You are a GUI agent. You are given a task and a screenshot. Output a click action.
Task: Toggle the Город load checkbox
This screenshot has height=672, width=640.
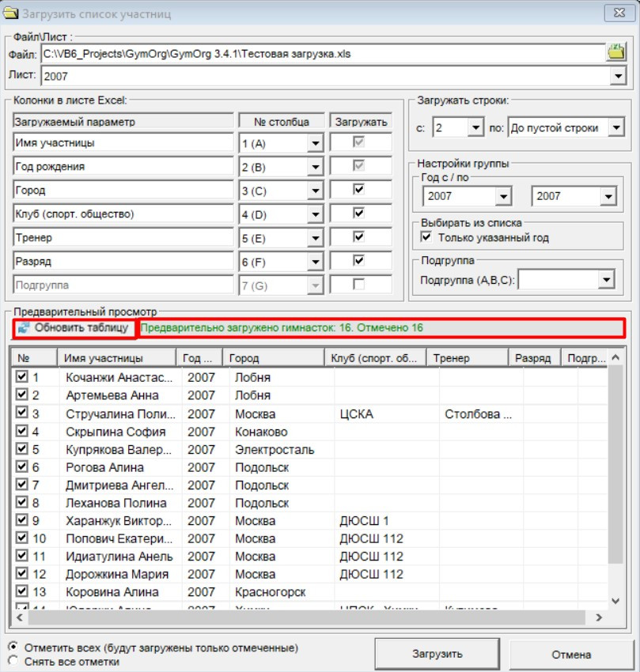click(359, 190)
